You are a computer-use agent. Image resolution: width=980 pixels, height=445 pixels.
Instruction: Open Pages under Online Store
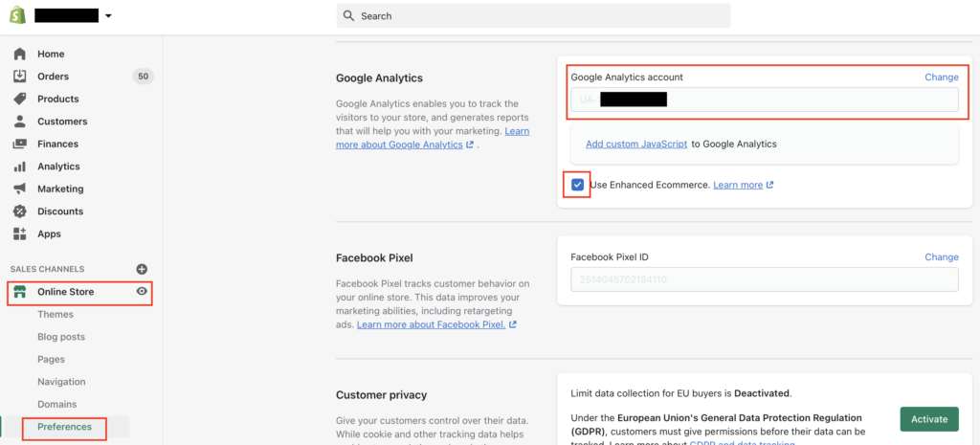pos(52,360)
